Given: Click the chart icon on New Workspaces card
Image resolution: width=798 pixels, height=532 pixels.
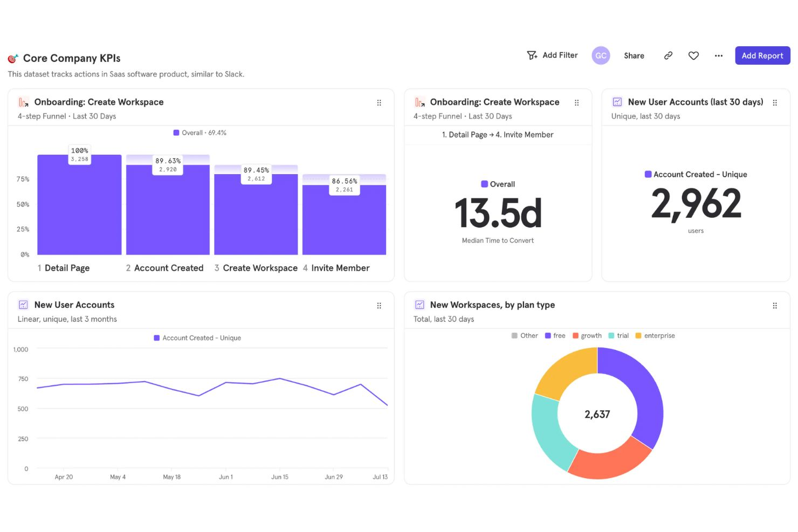Looking at the screenshot, I should coord(419,305).
